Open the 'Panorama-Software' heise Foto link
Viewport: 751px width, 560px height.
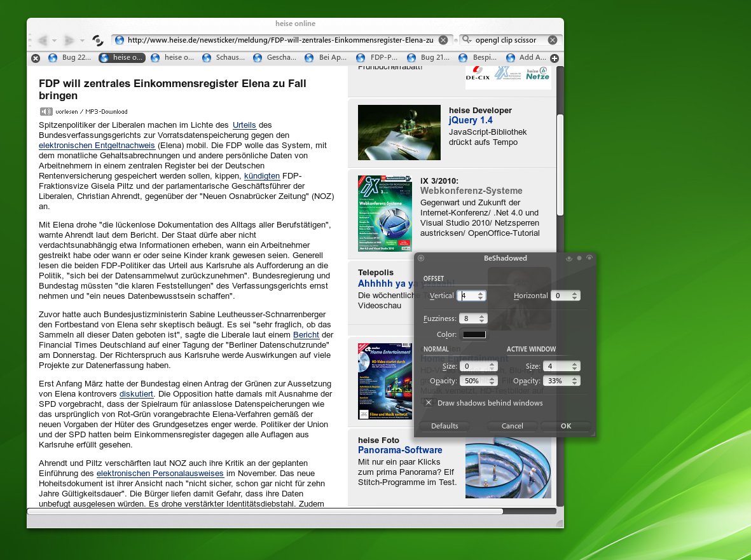point(400,451)
